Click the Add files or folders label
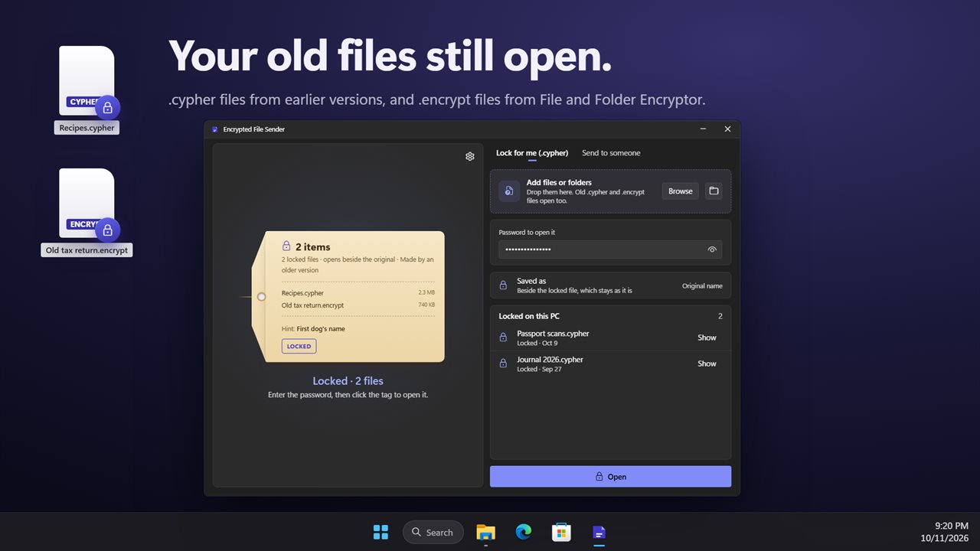980x551 pixels. 559,182
